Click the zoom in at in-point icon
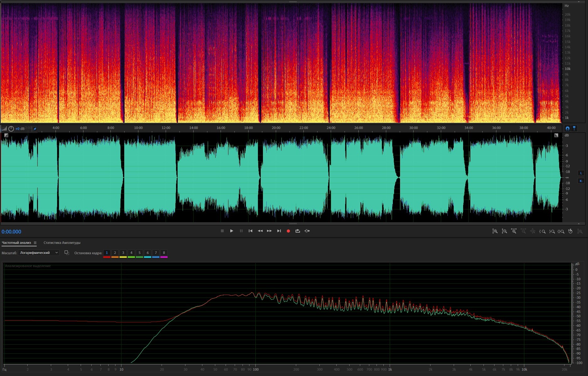Viewport: 588px width, 376px height. coord(542,231)
